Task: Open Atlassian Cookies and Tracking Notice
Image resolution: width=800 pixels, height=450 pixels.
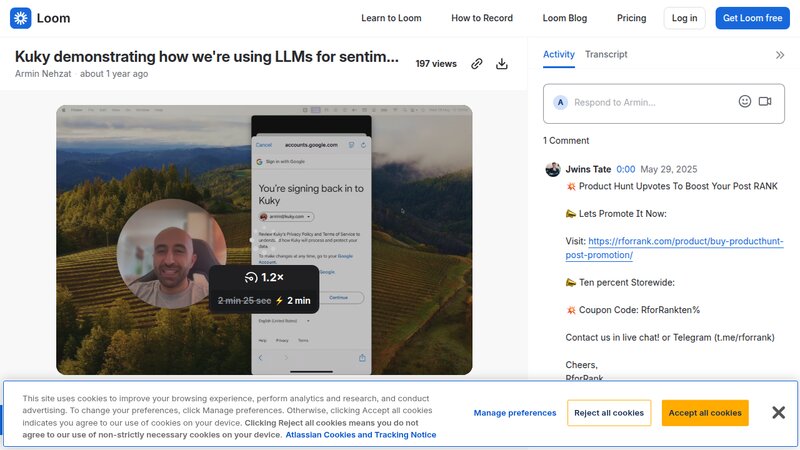Action: 361,435
